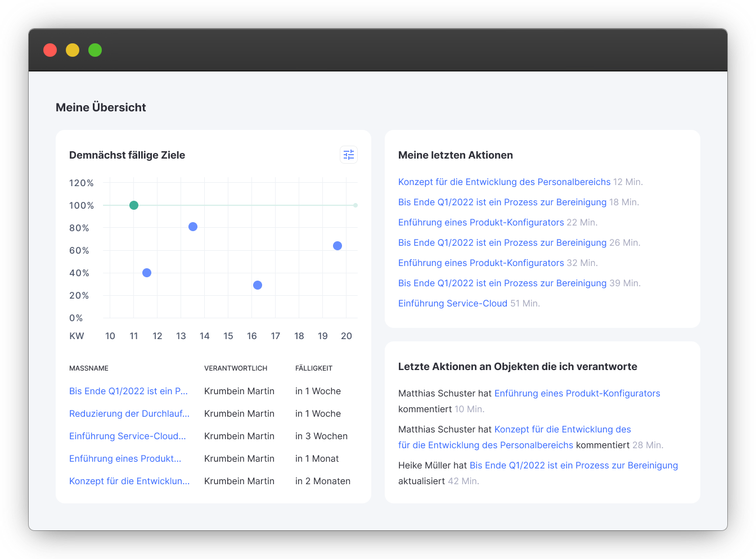
Task: Open Produkt-Konfigurators link commented by Matthias Schuster
Action: coord(577,393)
